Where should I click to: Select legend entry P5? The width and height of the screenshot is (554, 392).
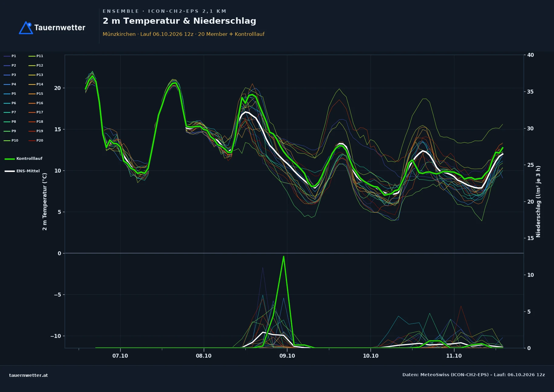[10, 94]
